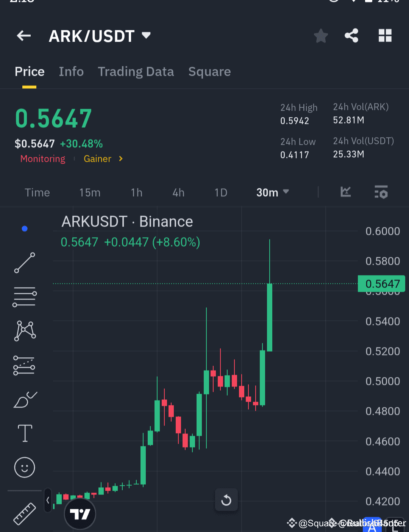Open the 30m interval dropdown

(x=272, y=192)
